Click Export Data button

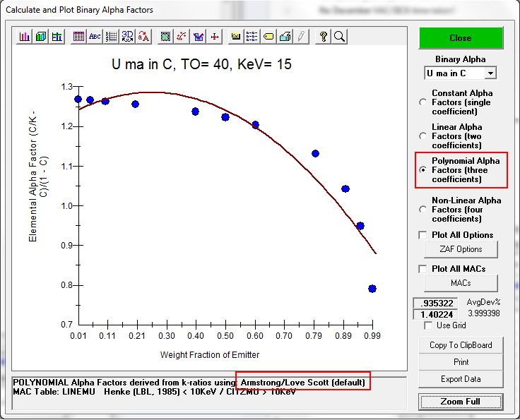(461, 379)
